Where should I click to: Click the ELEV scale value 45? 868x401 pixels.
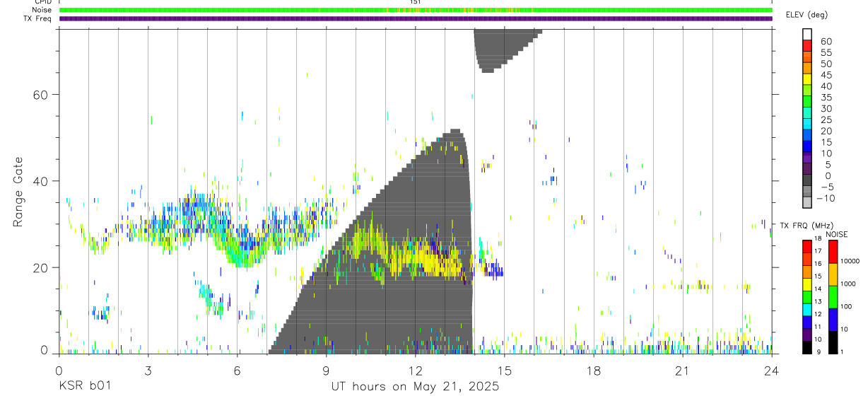click(825, 75)
